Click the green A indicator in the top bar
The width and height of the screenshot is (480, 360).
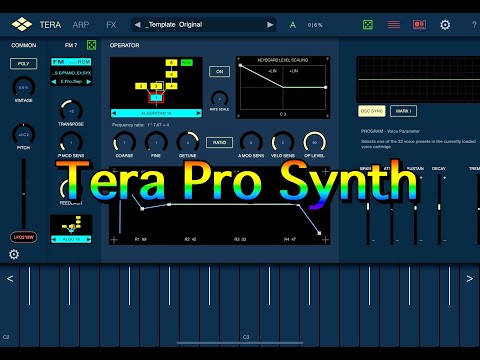coord(293,25)
